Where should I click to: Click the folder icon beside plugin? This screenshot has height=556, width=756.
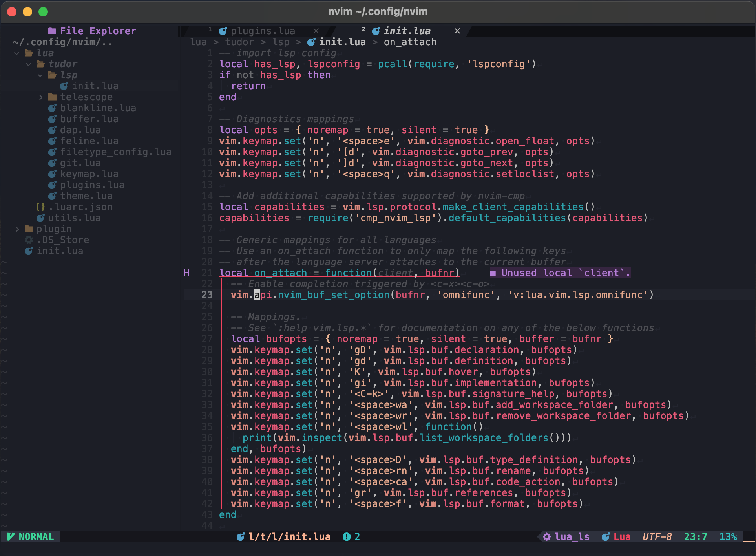[29, 229]
